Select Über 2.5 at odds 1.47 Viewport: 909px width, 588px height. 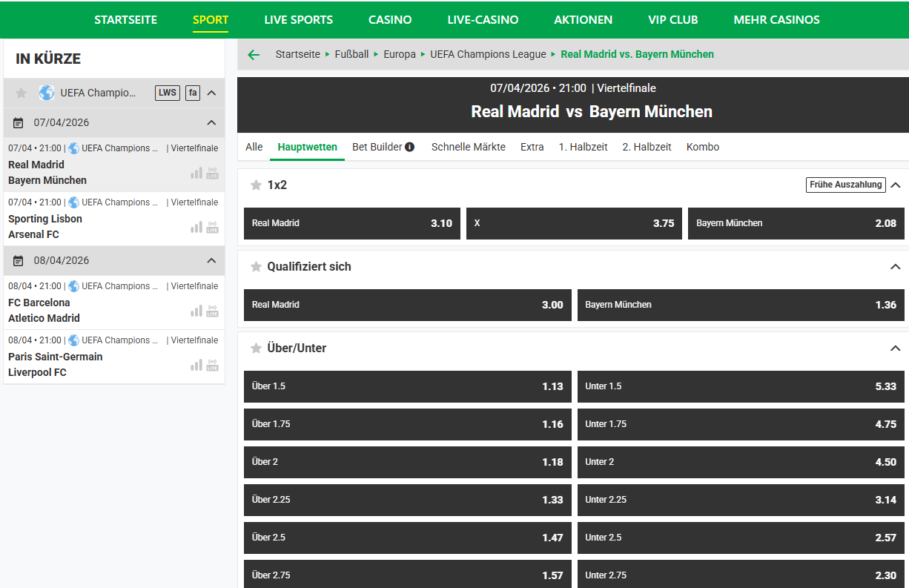tap(408, 538)
